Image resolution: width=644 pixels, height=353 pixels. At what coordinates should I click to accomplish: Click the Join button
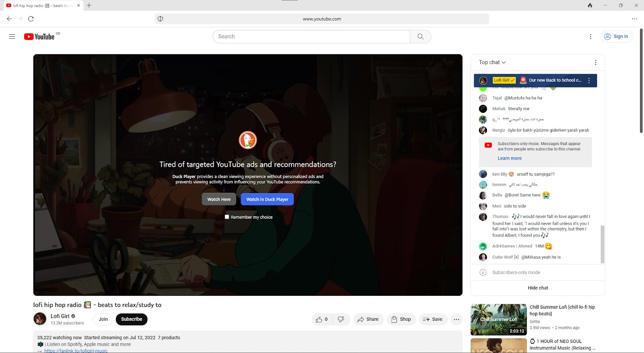point(103,319)
